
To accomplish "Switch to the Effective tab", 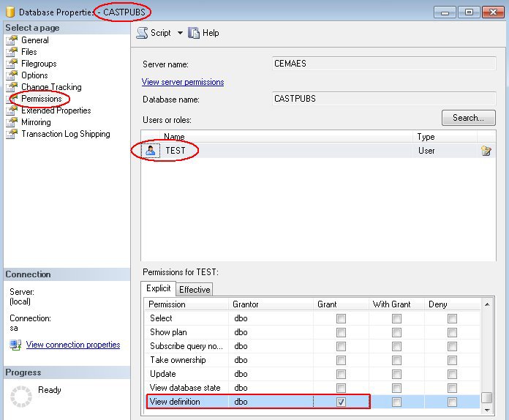I will click(x=195, y=289).
